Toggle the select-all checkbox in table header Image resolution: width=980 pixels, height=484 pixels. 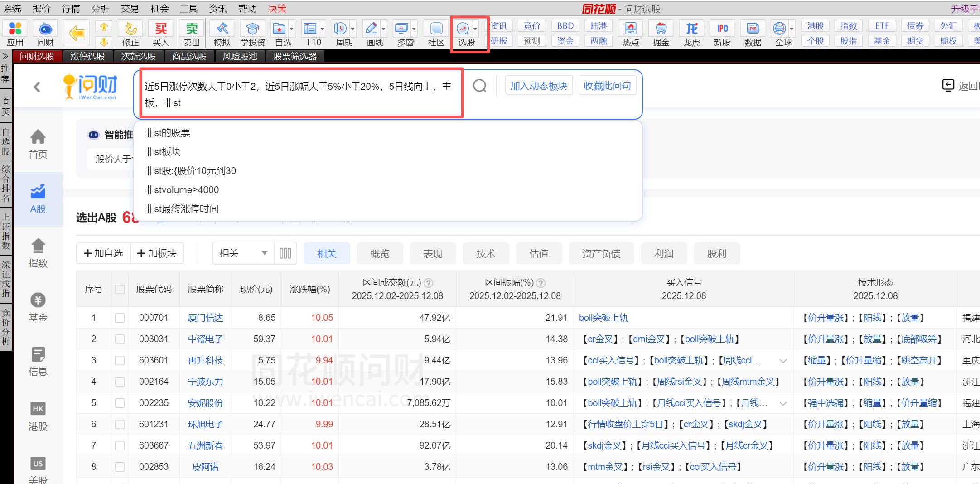[x=120, y=289]
